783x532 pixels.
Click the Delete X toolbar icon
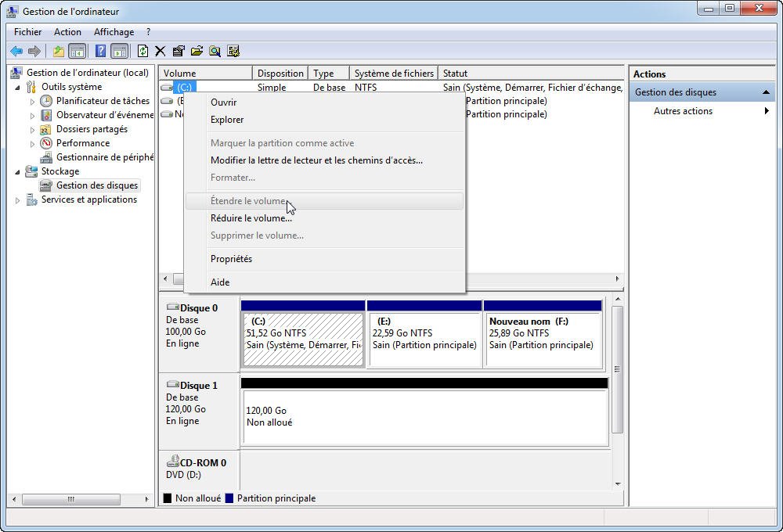click(x=161, y=51)
